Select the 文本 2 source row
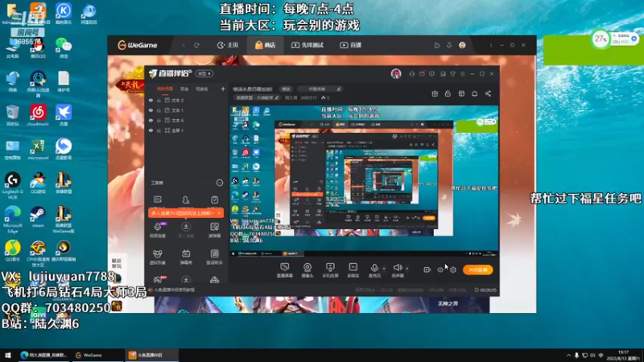Screen dimensions: 644x362 pos(187,100)
